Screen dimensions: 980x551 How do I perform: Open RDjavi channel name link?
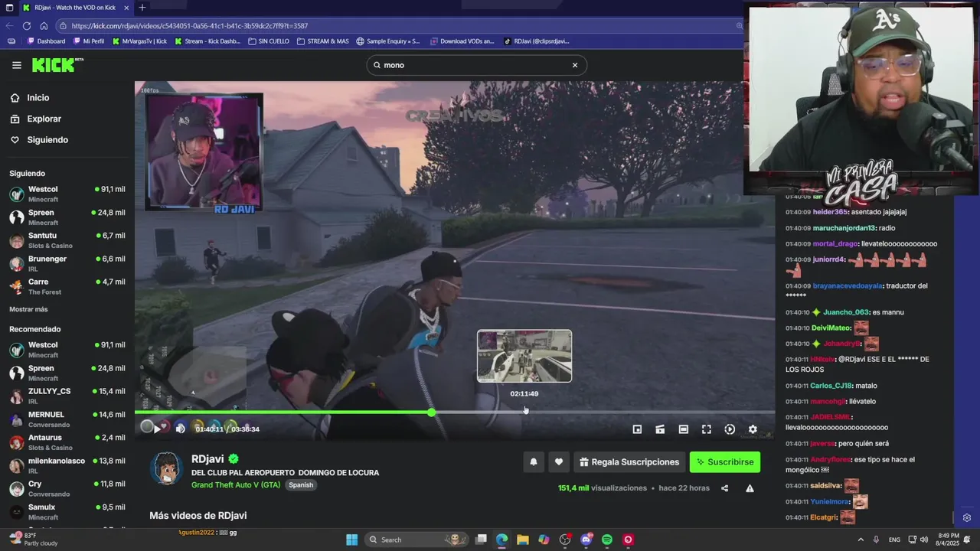207,459
